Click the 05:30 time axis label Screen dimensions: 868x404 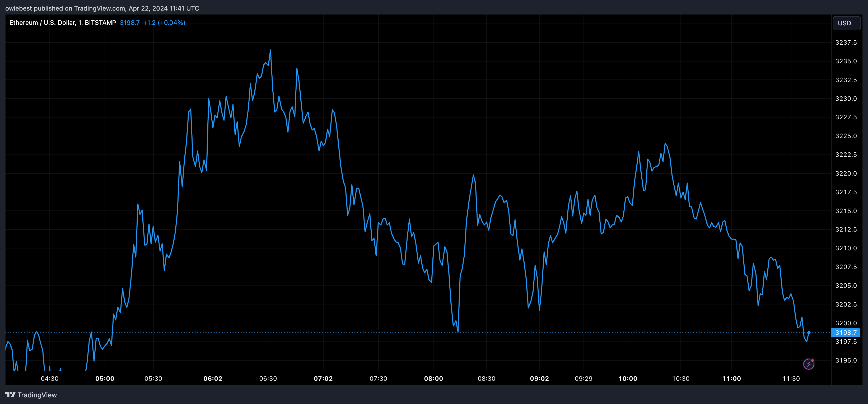[x=153, y=378]
